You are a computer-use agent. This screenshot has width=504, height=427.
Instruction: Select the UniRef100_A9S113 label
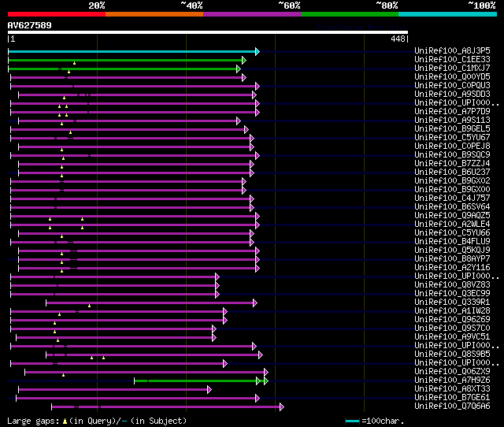(x=452, y=121)
